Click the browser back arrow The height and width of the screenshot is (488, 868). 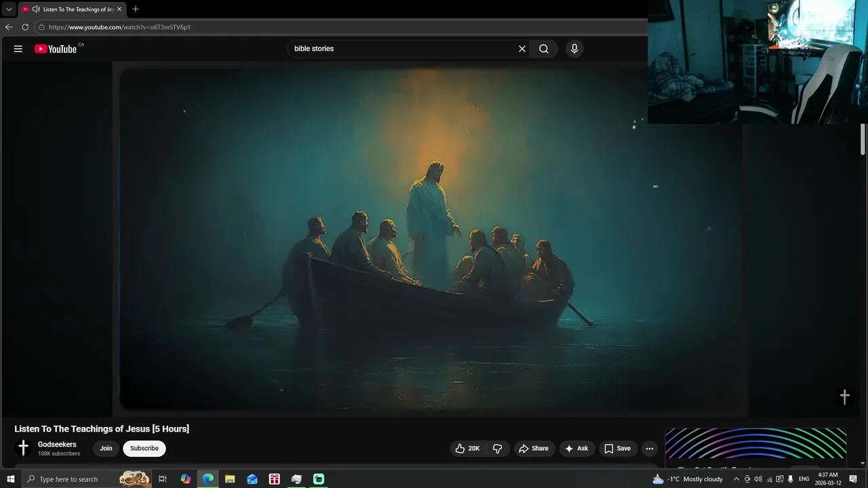pos(9,27)
